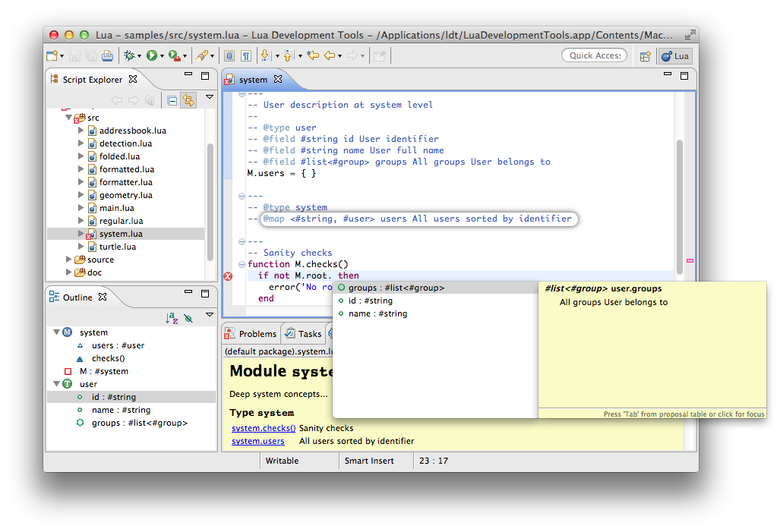This screenshot has height=532, width=777.
Task: Click the Open Perspective icon
Action: (x=645, y=56)
